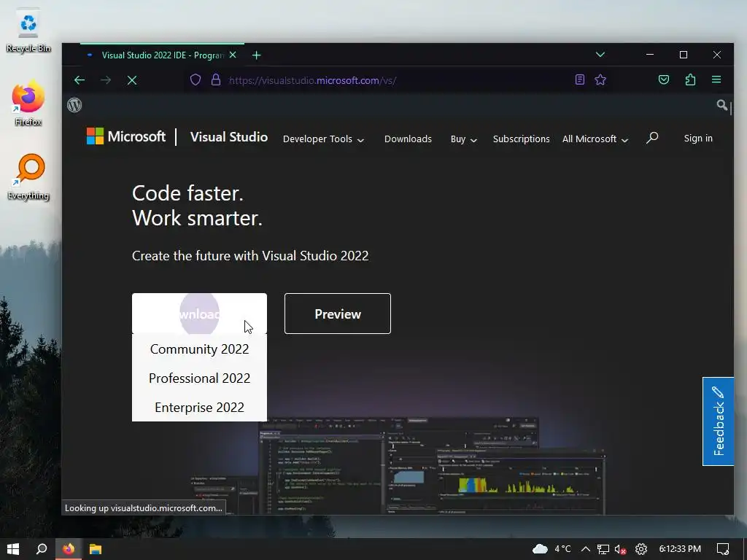Choose Community 2022 download
This screenshot has height=560, width=747.
pos(199,349)
